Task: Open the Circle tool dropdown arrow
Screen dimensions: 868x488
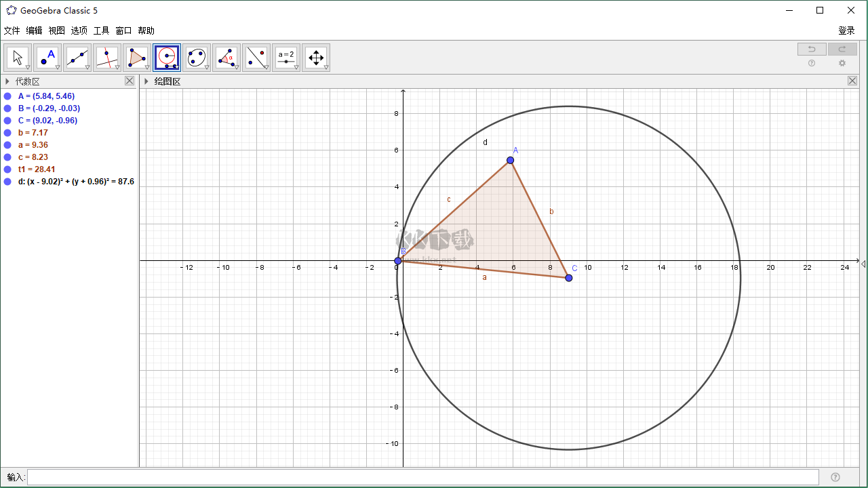Action: tap(176, 66)
